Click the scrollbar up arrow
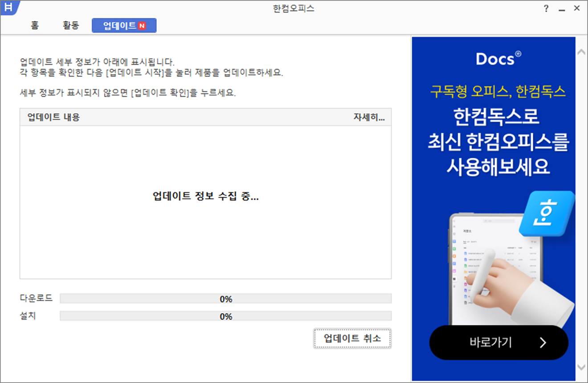This screenshot has width=588, height=383. click(x=581, y=52)
